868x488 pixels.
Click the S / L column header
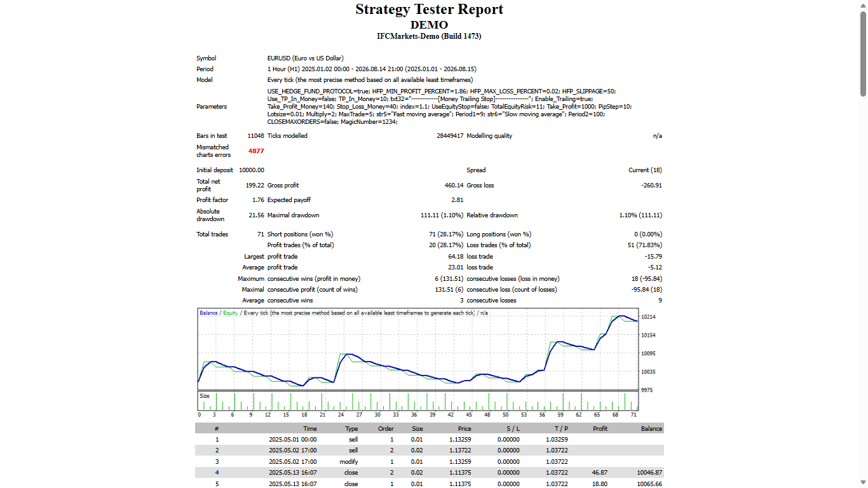513,429
